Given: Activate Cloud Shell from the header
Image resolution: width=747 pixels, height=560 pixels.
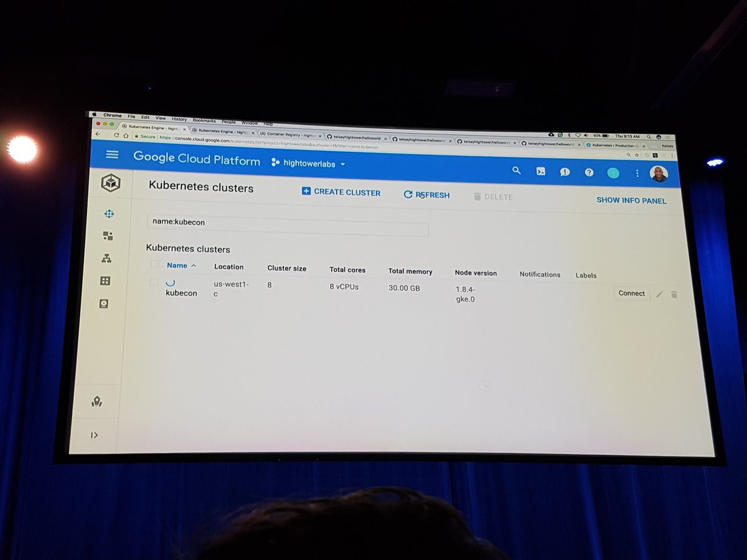Looking at the screenshot, I should 541,171.
